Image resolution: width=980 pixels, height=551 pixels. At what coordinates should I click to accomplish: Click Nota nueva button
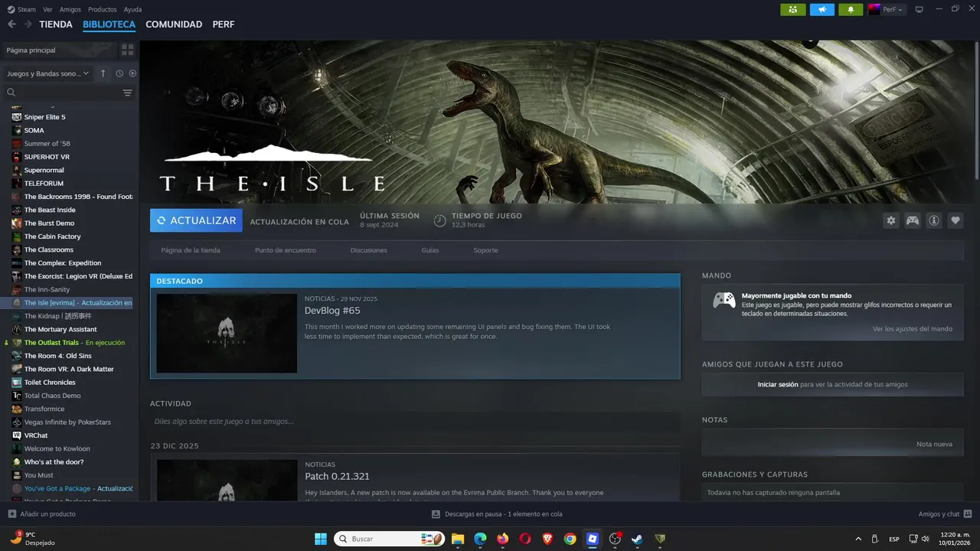coord(934,444)
